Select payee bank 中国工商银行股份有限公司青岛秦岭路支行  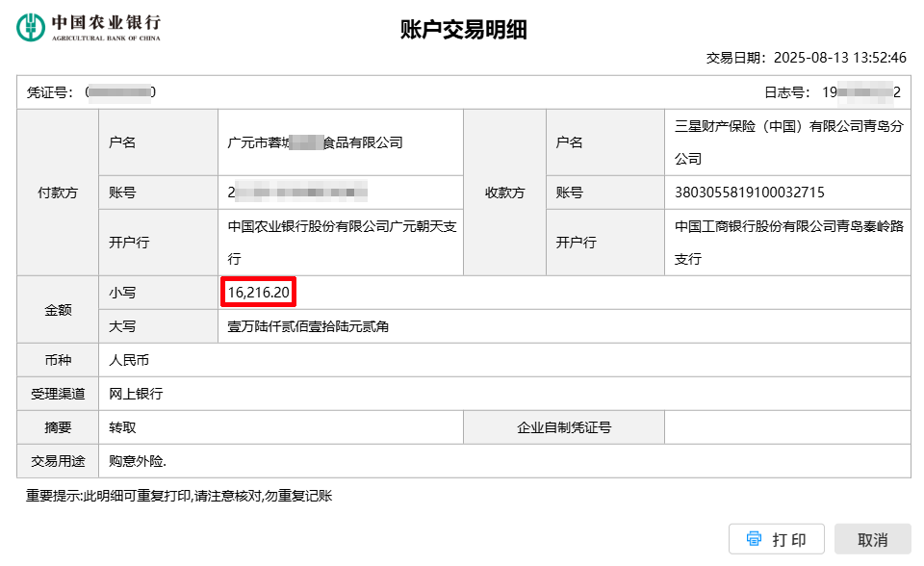click(x=788, y=243)
